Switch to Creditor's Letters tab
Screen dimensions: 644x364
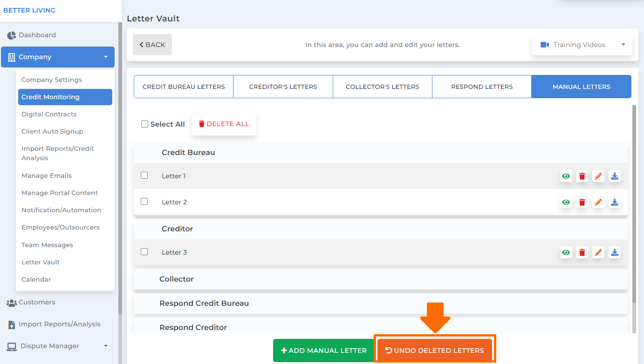pos(283,87)
